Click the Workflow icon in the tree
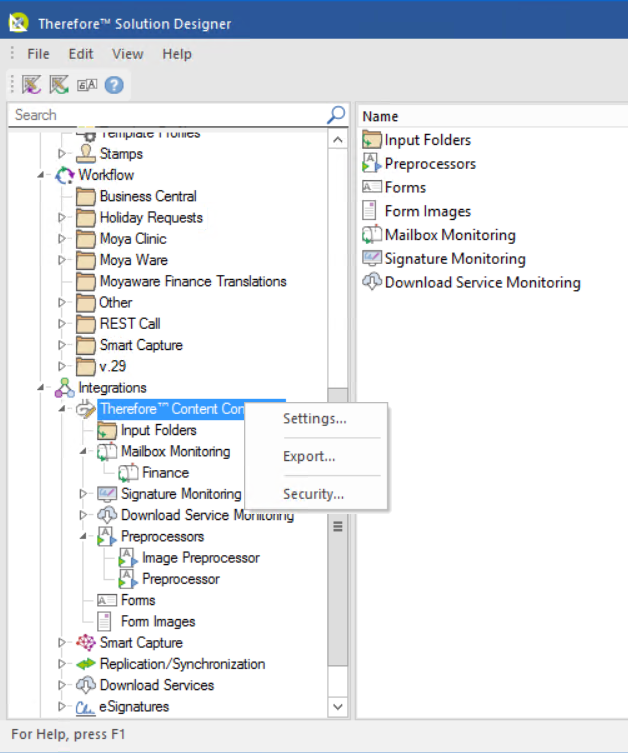The width and height of the screenshot is (628, 753). (x=64, y=175)
